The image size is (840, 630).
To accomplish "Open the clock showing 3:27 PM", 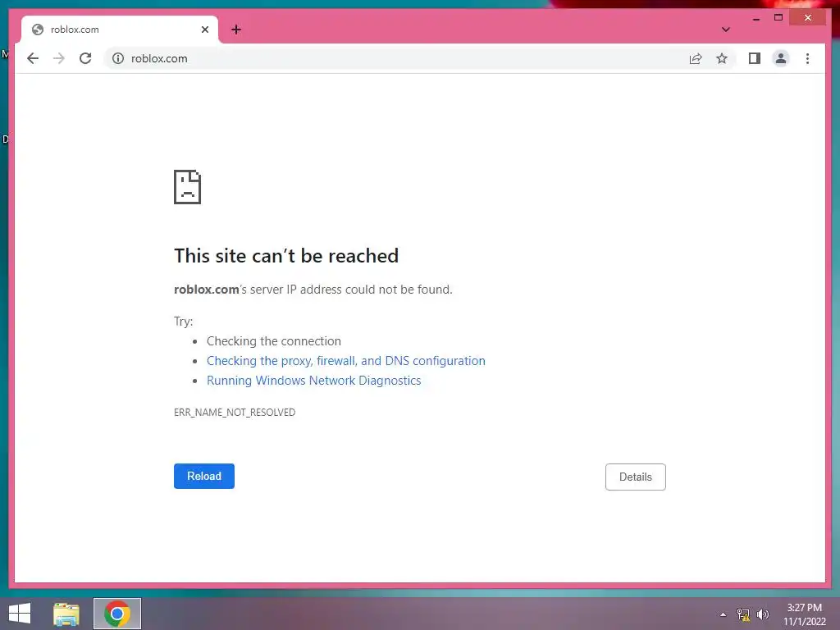I will (x=805, y=614).
